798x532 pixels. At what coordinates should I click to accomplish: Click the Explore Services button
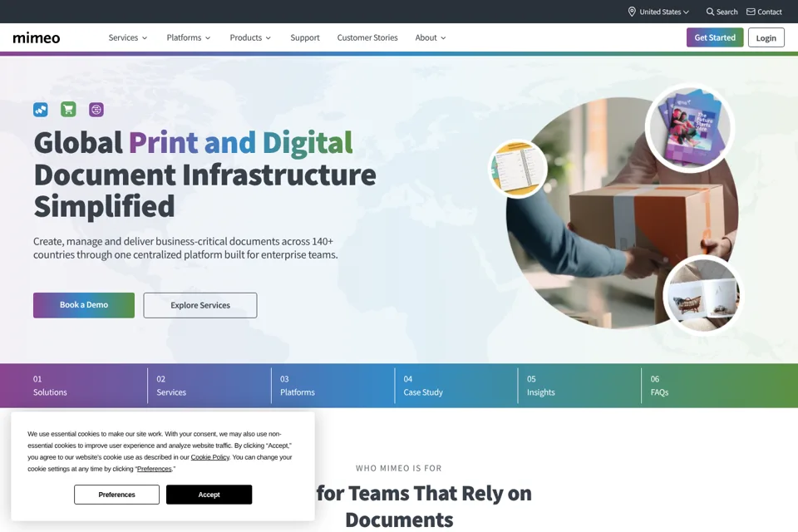coord(200,305)
